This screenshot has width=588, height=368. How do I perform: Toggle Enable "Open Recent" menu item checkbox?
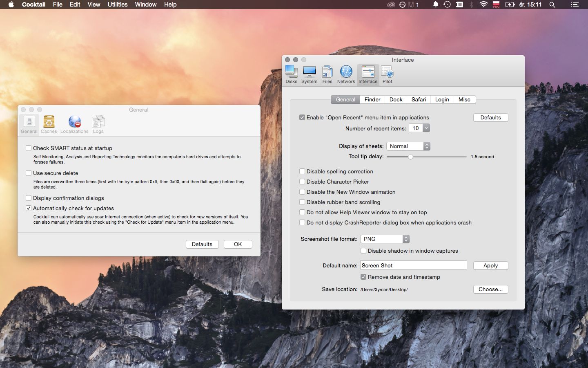point(302,117)
